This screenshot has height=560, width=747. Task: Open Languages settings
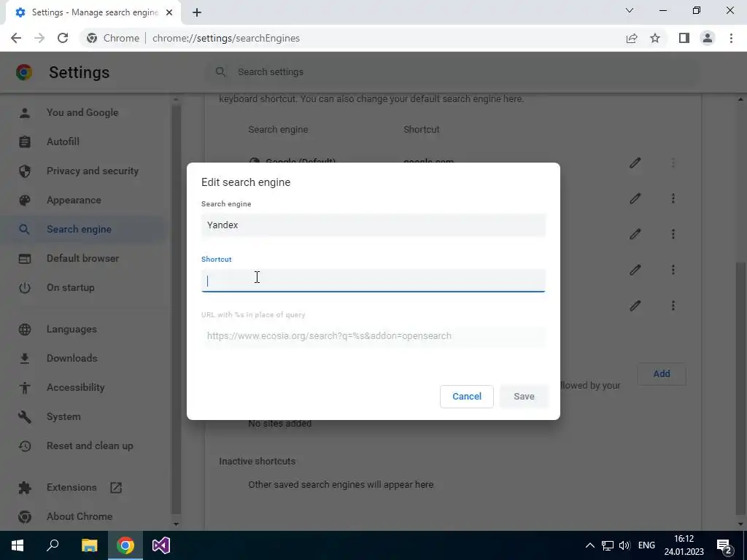tap(71, 329)
